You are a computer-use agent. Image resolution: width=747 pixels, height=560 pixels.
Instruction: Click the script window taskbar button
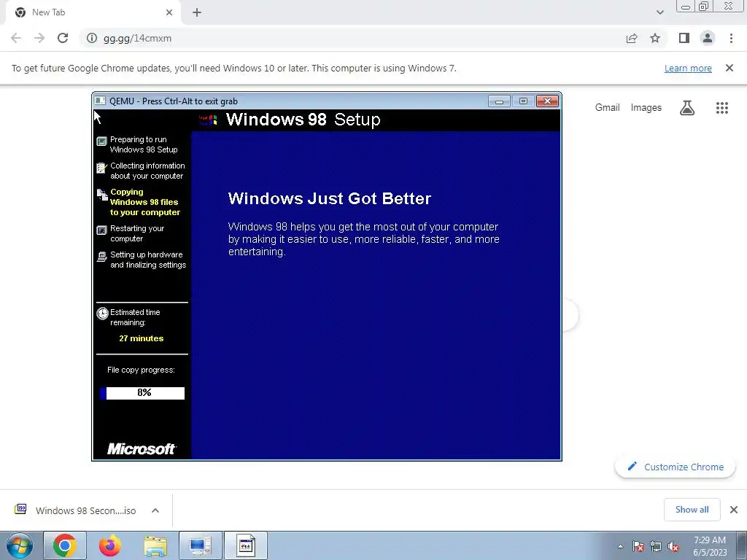coord(246,545)
